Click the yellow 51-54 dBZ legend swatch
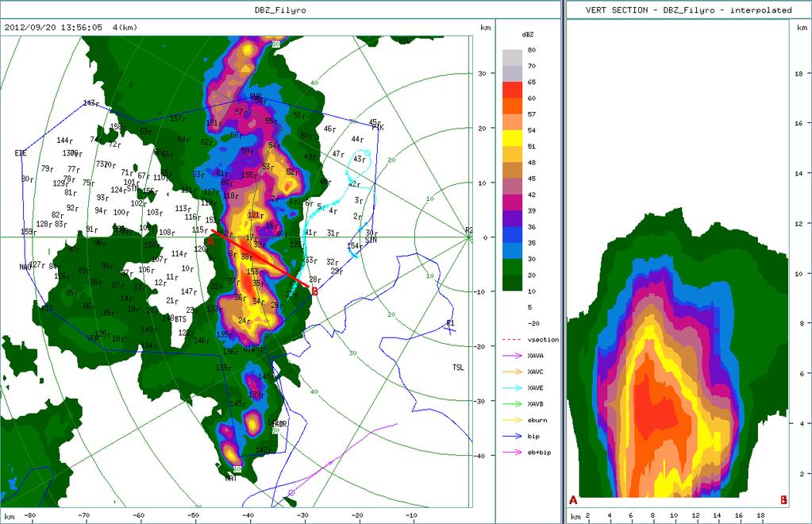 [x=512, y=137]
